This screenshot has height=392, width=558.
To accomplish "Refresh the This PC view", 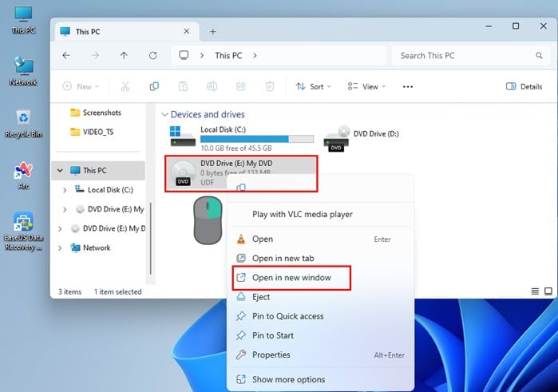I will [x=153, y=55].
